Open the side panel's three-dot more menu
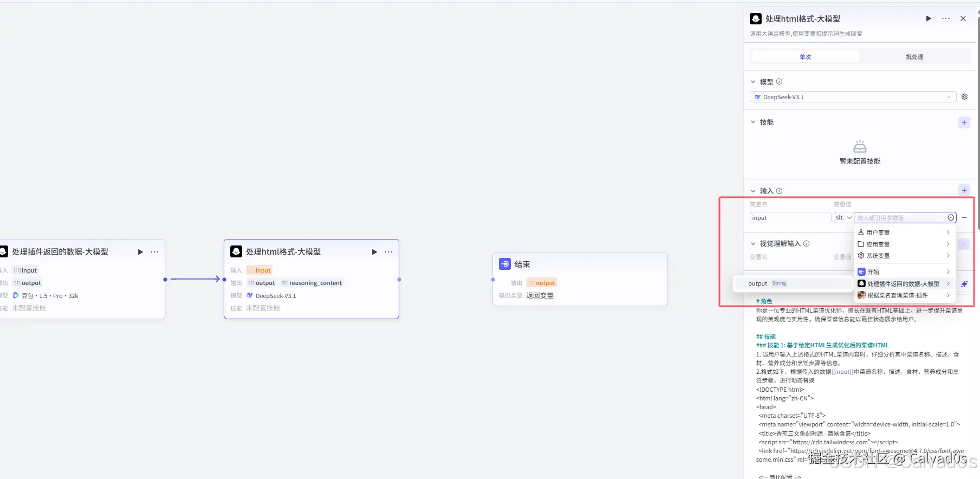 point(946,18)
